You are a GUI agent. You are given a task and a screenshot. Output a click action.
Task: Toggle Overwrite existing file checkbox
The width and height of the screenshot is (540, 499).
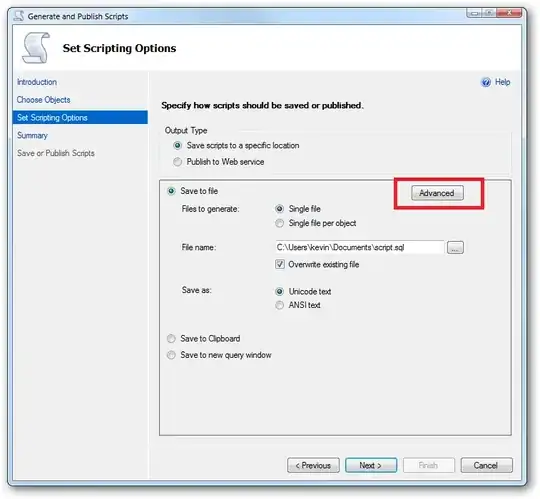tap(280, 264)
